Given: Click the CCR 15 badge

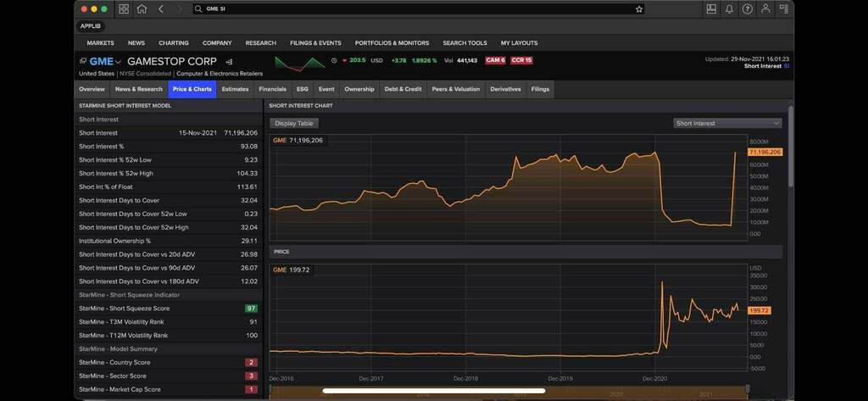Looking at the screenshot, I should (521, 60).
